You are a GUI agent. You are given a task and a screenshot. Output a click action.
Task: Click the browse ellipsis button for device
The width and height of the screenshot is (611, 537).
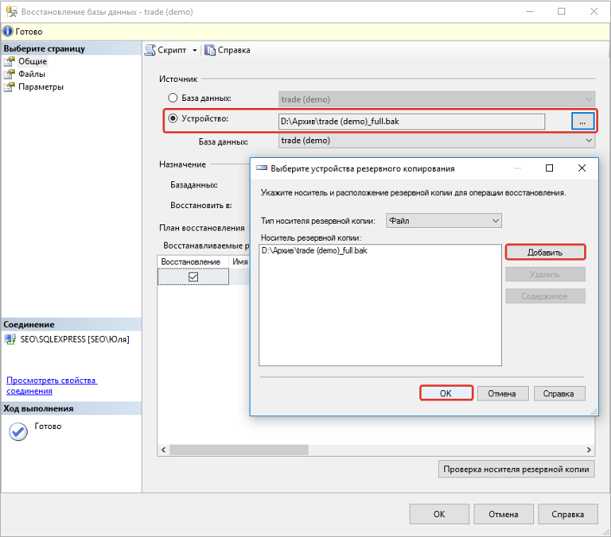coord(582,121)
